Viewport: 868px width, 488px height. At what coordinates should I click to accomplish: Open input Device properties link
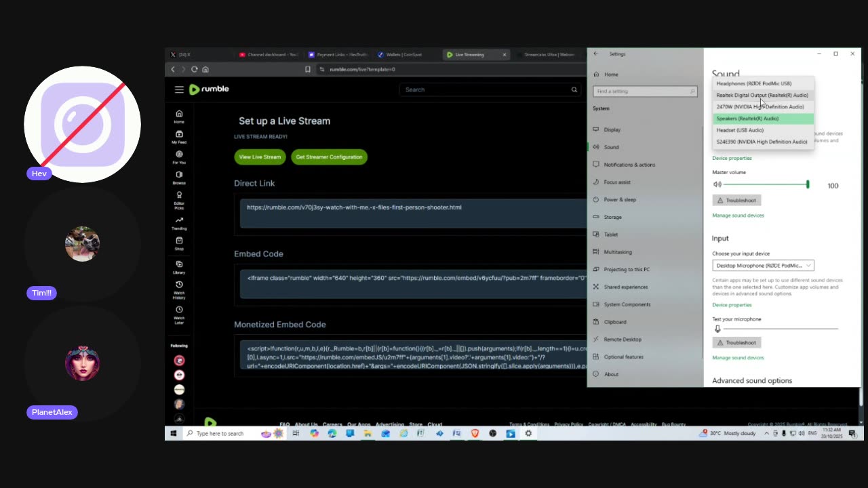click(732, 305)
